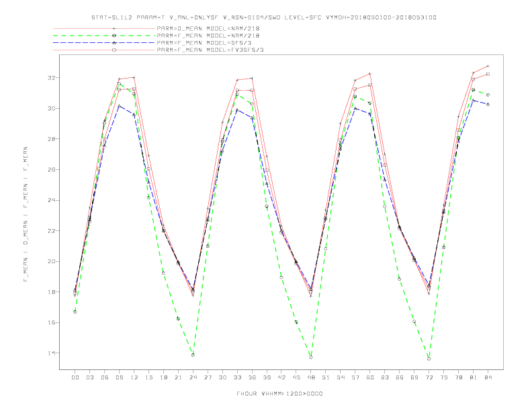
Task: Click x-axis forecast hour label 54
Action: [x=341, y=377]
